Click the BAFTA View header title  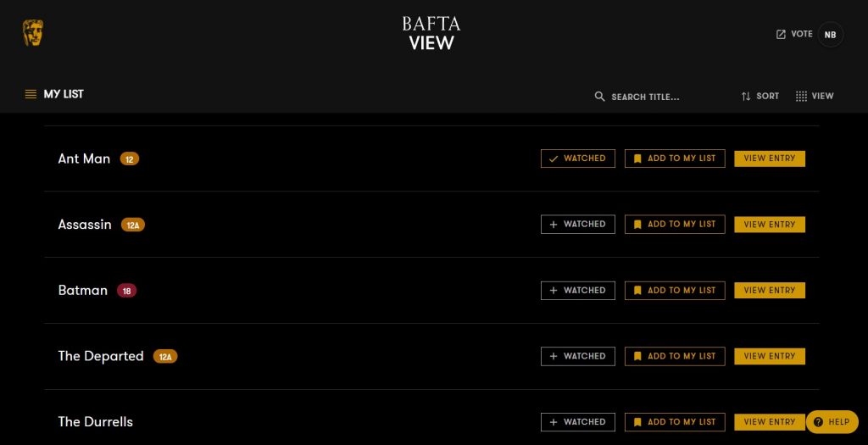click(431, 33)
